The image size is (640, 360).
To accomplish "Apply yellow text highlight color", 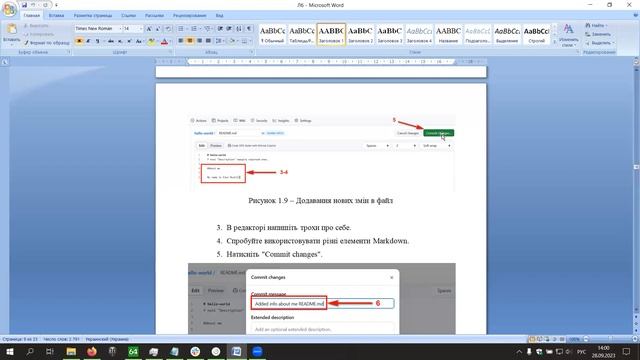I will [151, 41].
